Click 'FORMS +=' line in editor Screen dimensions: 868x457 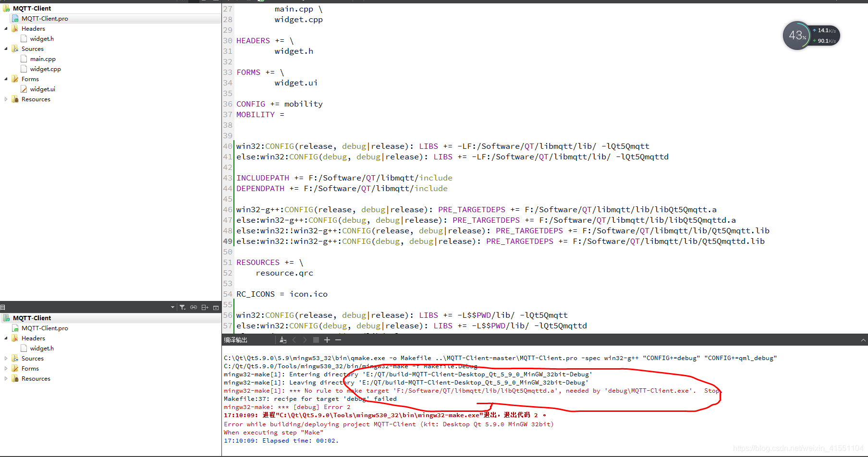260,72
